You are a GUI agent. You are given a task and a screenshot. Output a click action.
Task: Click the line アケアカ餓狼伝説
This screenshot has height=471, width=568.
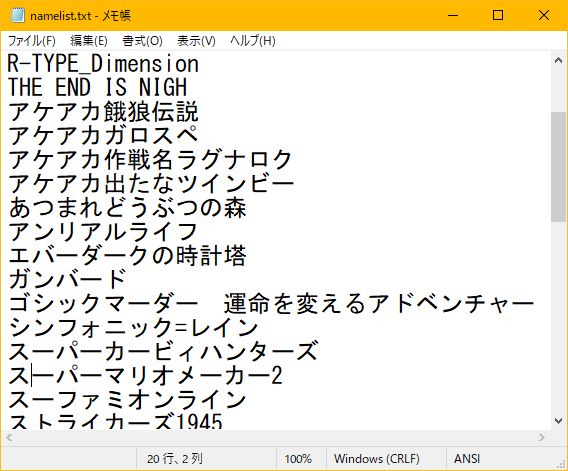[103, 112]
